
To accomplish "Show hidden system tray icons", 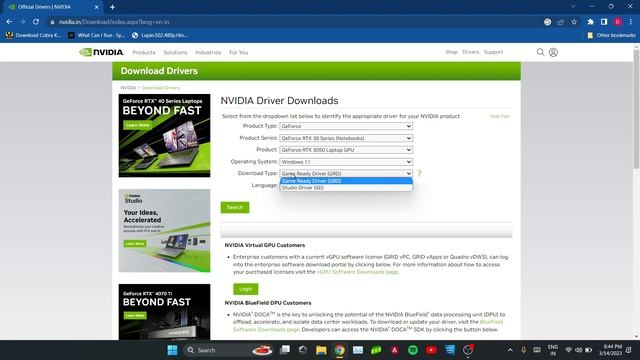I will 510,350.
